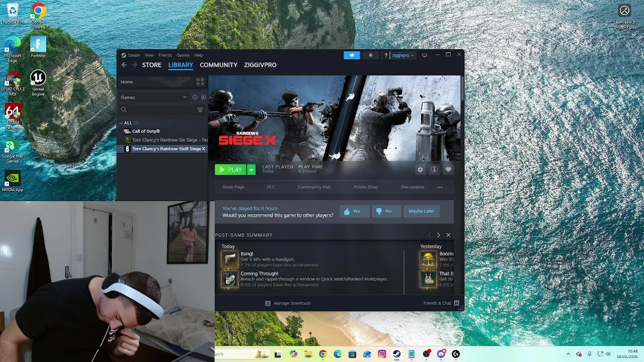The width and height of the screenshot is (644, 362).
Task: Click the Siege X hero banner image
Action: [335, 118]
